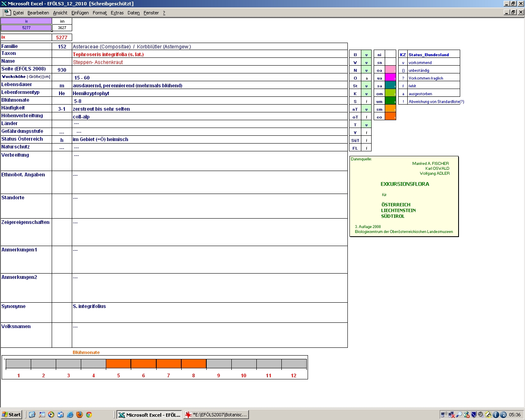
Task: Click the blue 'a' tray icon
Action: tap(503, 415)
